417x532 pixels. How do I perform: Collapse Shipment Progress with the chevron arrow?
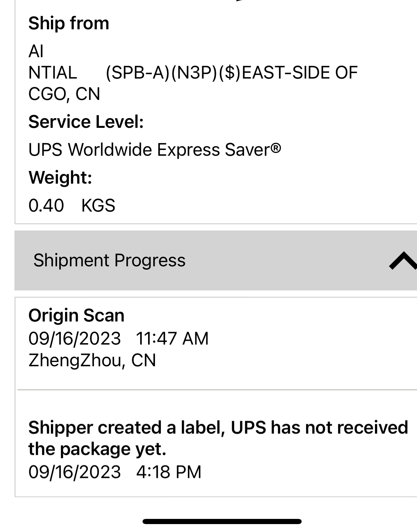403,260
